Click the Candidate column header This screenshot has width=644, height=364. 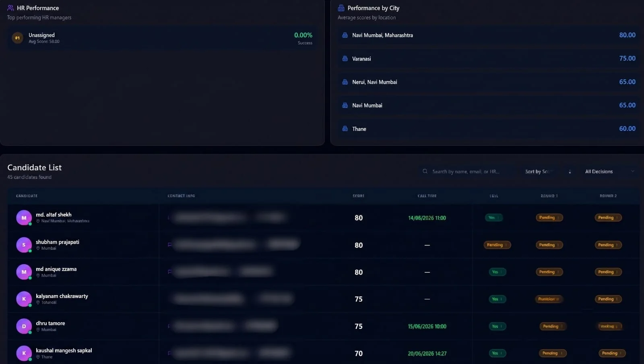point(27,196)
